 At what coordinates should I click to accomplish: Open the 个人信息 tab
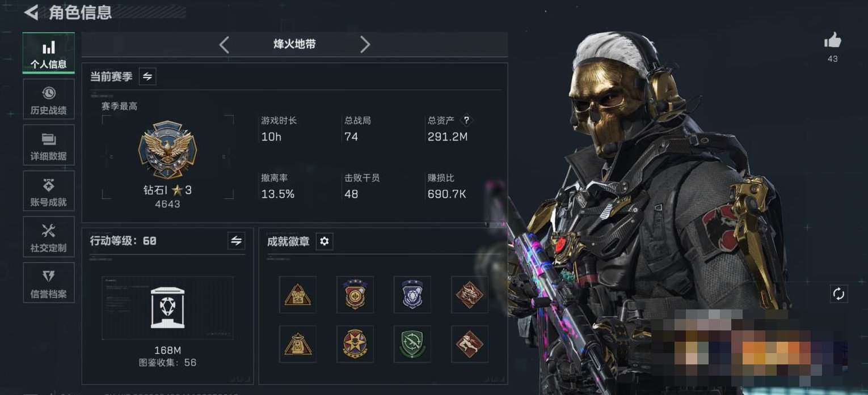pyautogui.click(x=49, y=53)
